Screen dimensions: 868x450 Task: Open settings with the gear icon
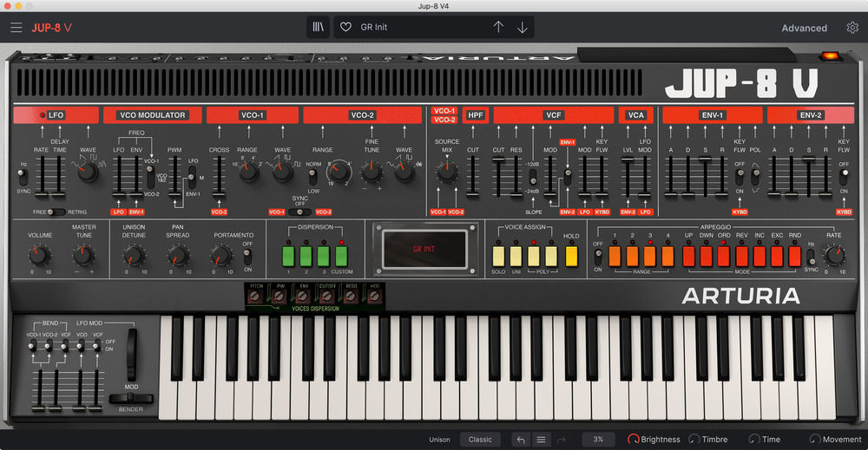(x=852, y=28)
